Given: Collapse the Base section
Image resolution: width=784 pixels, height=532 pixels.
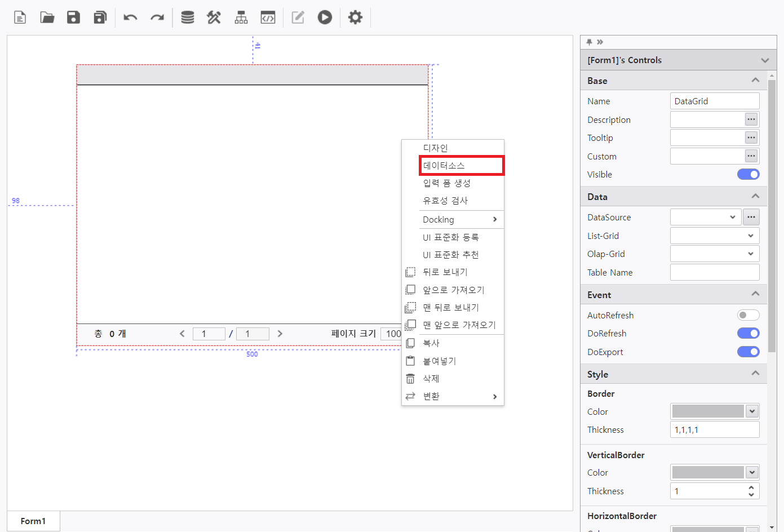Looking at the screenshot, I should click(x=755, y=81).
